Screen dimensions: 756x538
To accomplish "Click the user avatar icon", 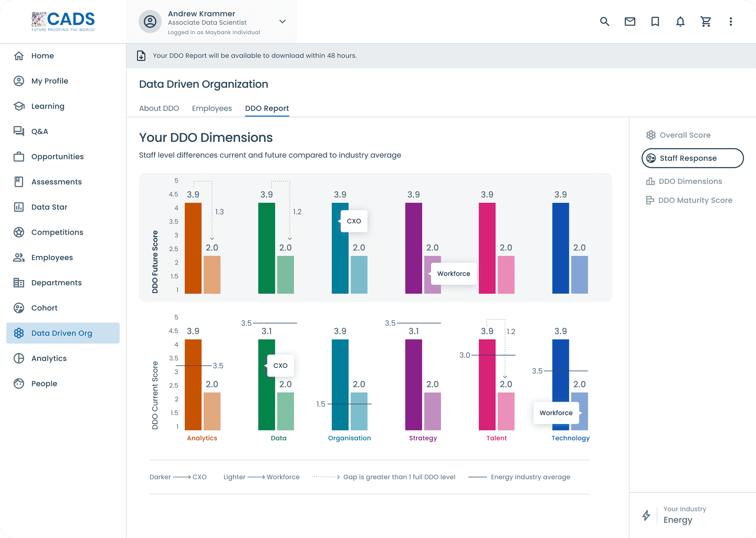I will point(150,22).
